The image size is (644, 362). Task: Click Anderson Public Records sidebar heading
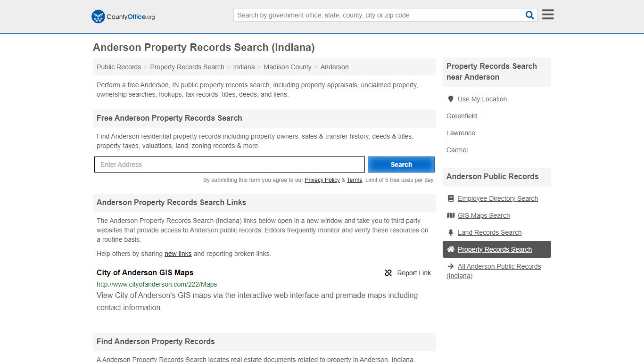[492, 176]
